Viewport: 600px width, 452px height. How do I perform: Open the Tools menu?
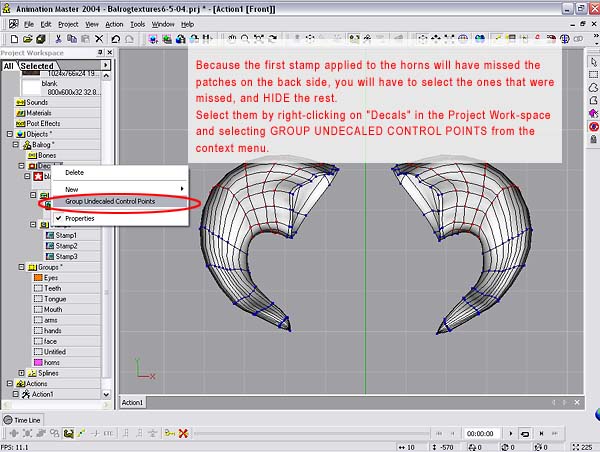point(138,23)
